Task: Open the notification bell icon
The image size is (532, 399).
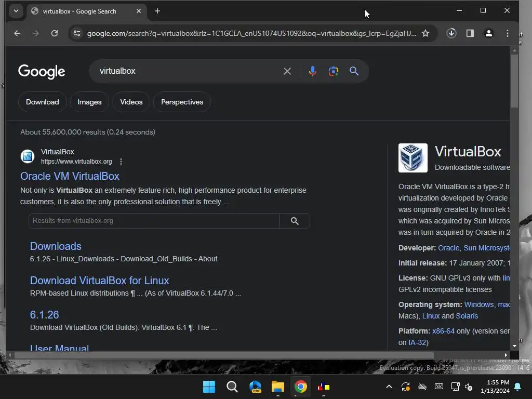Action: (x=518, y=387)
